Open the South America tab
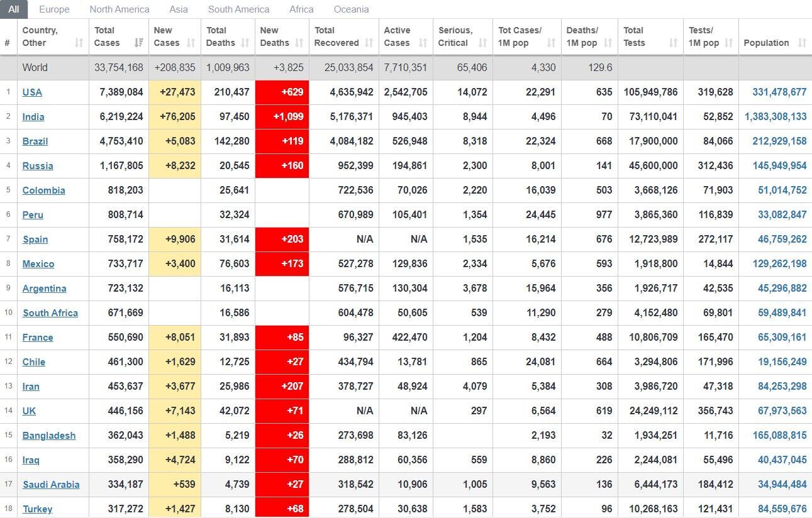Image resolution: width=812 pixels, height=518 pixels. pyautogui.click(x=238, y=9)
